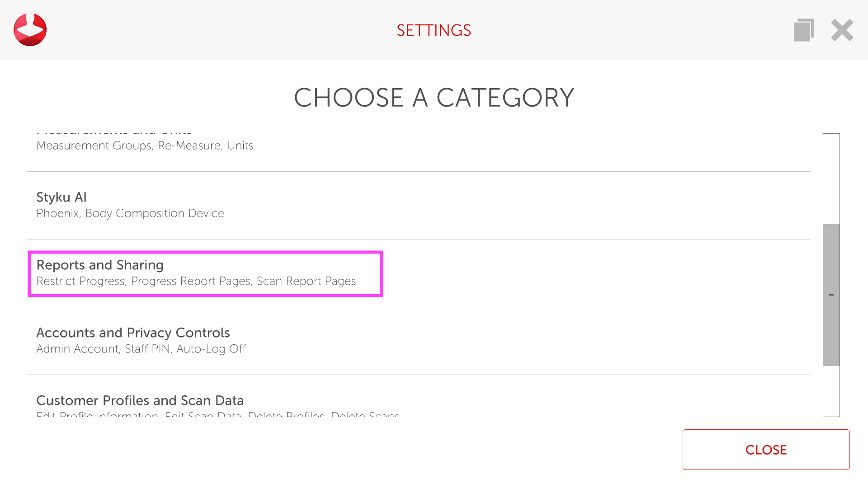Open the Reports and Sharing category
This screenshot has width=868, height=488.
click(100, 265)
